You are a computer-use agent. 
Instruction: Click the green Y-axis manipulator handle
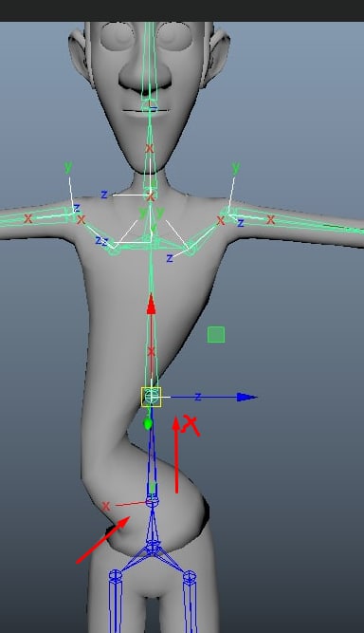pos(148,424)
